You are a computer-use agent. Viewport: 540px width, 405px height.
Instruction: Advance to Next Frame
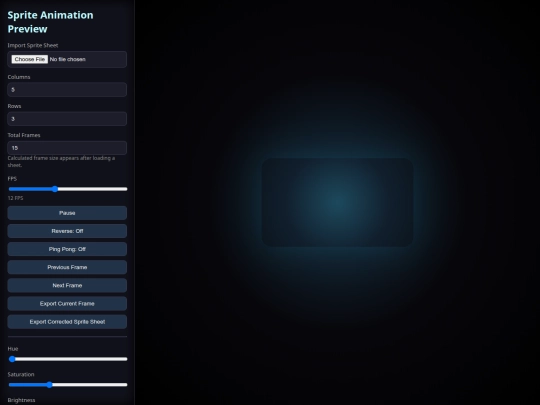click(67, 285)
